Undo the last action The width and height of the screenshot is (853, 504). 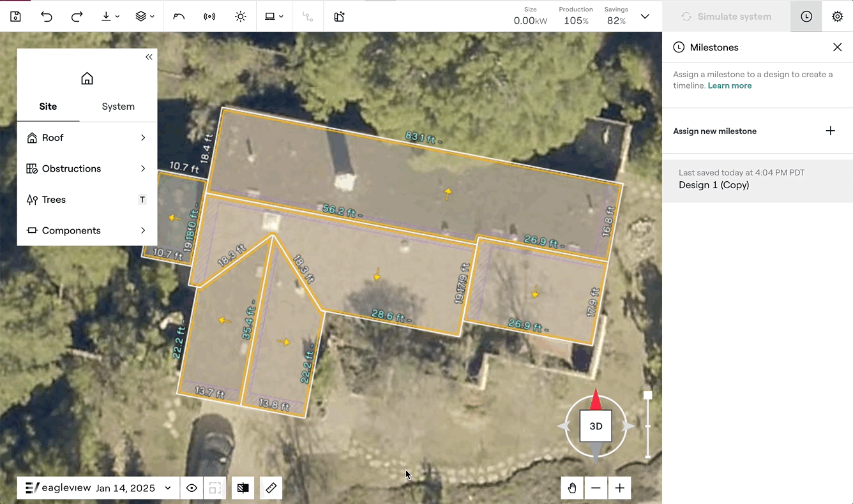coord(47,17)
